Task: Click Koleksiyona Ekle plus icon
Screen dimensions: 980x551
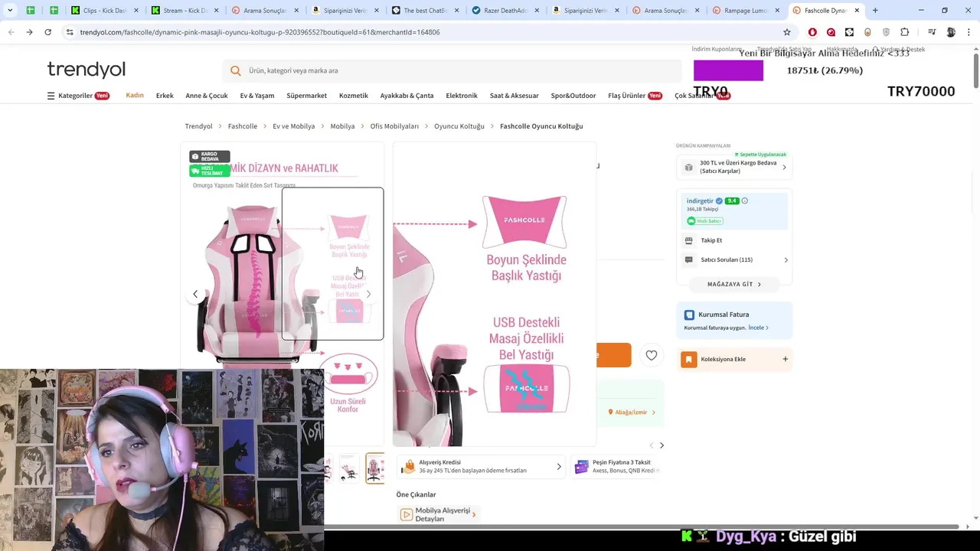Action: [x=785, y=359]
